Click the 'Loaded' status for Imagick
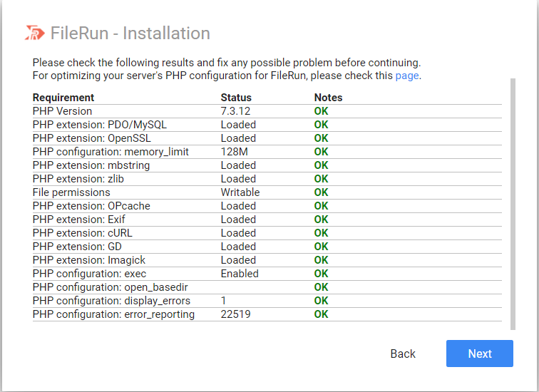The height and width of the screenshot is (392, 539). click(238, 260)
